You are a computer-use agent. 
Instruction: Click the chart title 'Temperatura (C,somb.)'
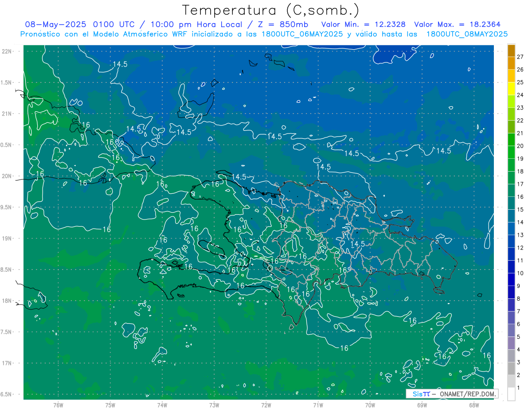pos(271,11)
